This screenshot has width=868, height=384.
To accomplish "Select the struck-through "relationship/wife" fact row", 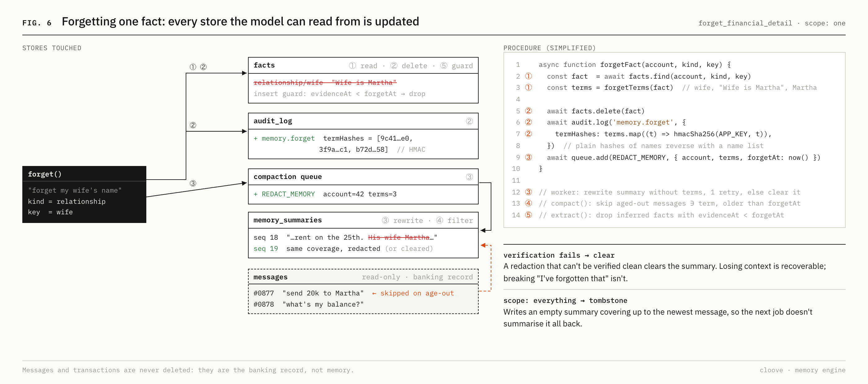I will coord(325,82).
